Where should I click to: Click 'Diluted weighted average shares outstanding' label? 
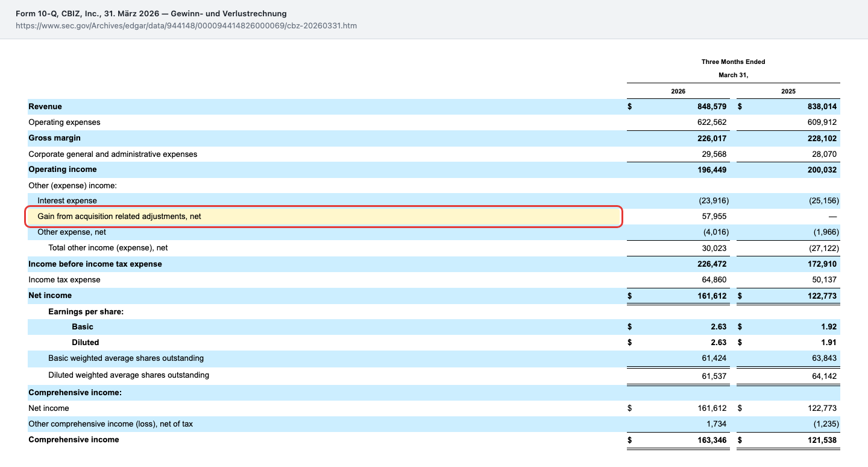pos(129,375)
